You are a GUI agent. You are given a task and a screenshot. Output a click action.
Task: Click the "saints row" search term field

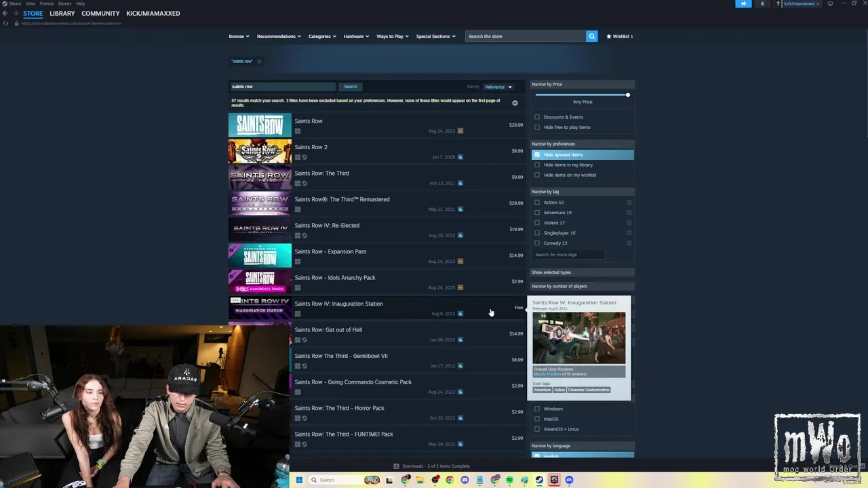[283, 87]
